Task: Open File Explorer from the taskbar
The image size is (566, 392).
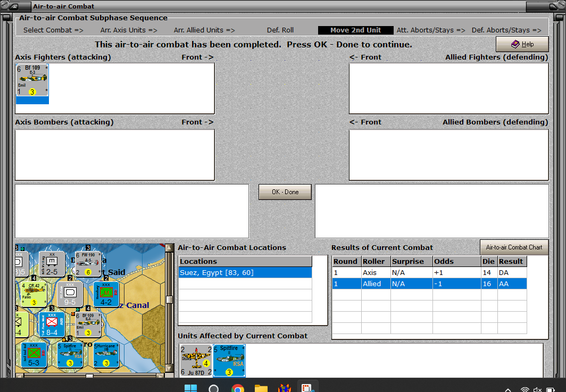Action: point(261,388)
